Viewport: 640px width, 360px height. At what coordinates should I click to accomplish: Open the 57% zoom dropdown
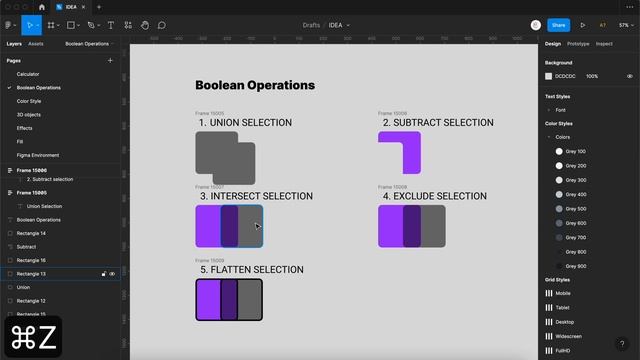tap(626, 25)
